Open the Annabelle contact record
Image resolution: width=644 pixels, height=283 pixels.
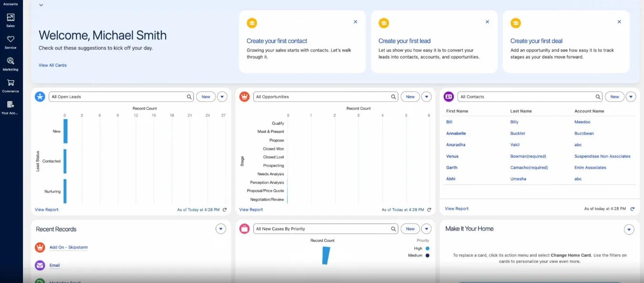point(456,133)
